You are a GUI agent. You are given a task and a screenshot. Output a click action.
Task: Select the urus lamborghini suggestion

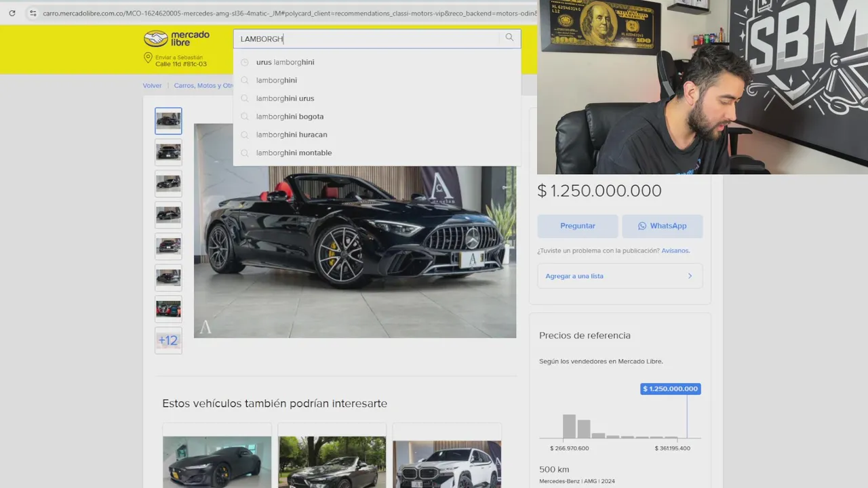tap(377, 62)
